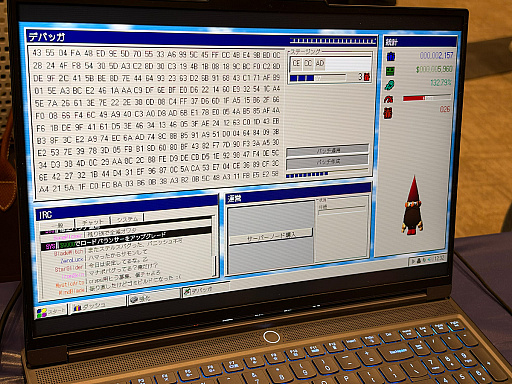This screenshot has width=512, height=384.
Task: Click the money value $000,005,960
Action: point(434,69)
